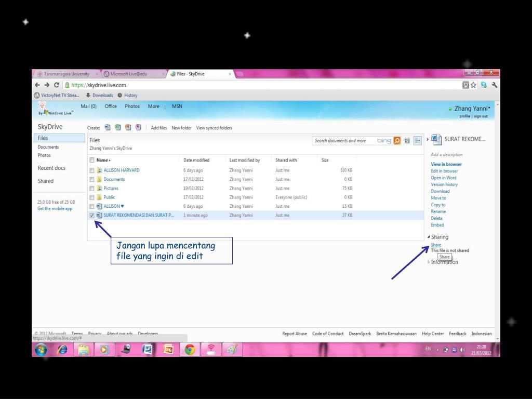The width and height of the screenshot is (532, 399).
Task: Click Get the mobile app
Action: (55, 208)
